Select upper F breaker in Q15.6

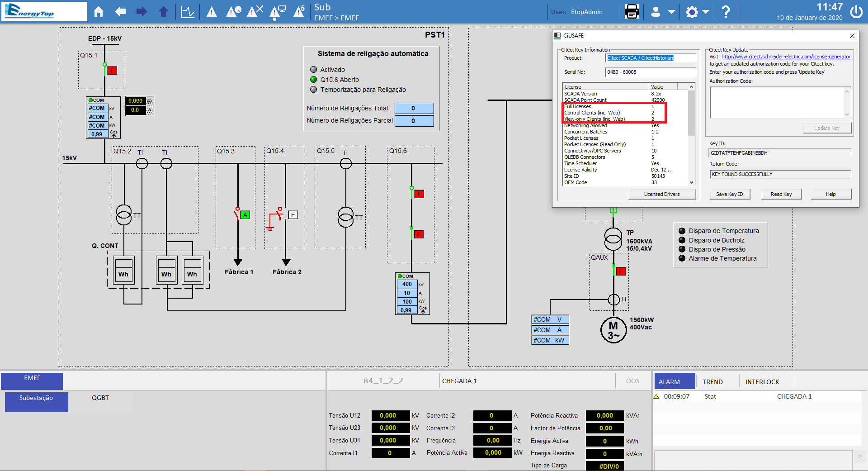tap(419, 194)
